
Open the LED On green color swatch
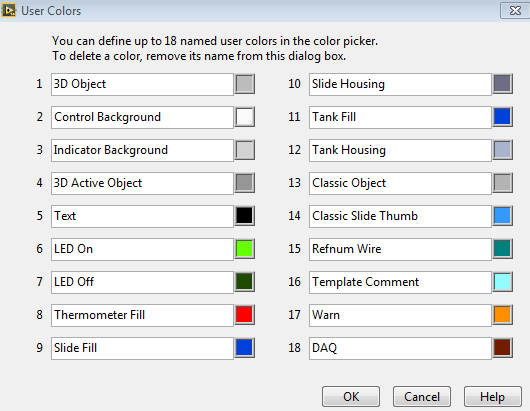244,249
